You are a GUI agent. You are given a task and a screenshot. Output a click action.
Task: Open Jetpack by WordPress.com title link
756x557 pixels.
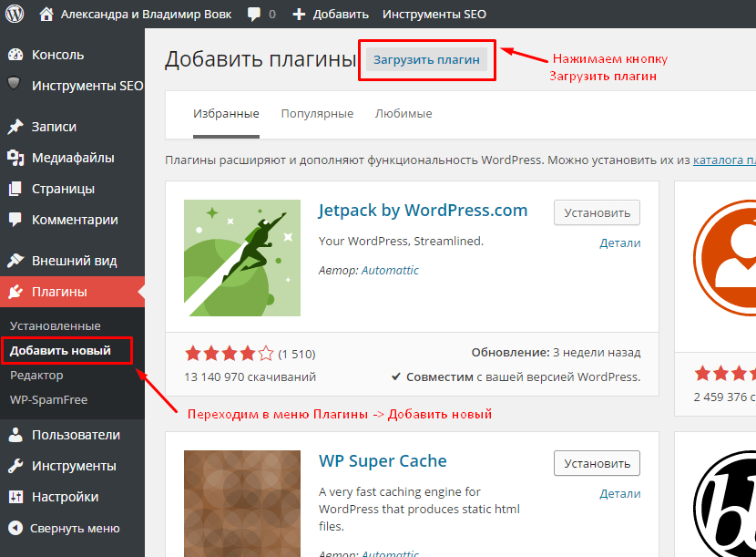point(423,211)
